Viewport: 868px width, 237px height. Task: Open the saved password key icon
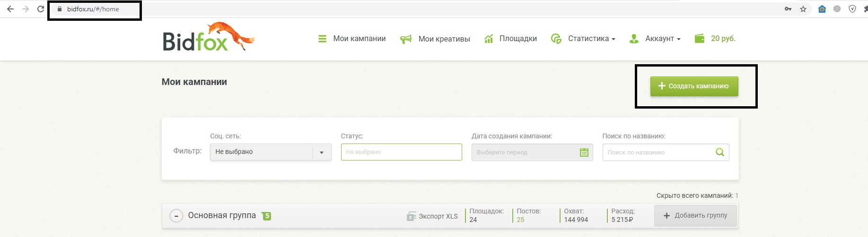[788, 9]
